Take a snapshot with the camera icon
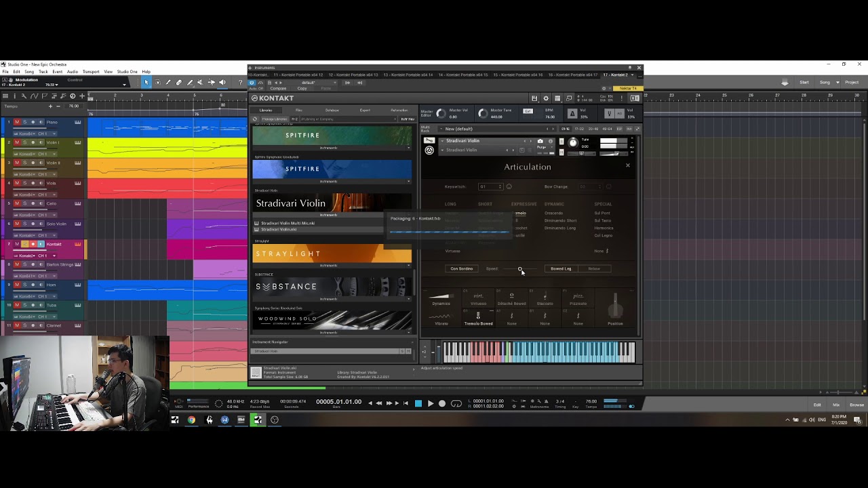The width and height of the screenshot is (868, 488). tap(540, 141)
